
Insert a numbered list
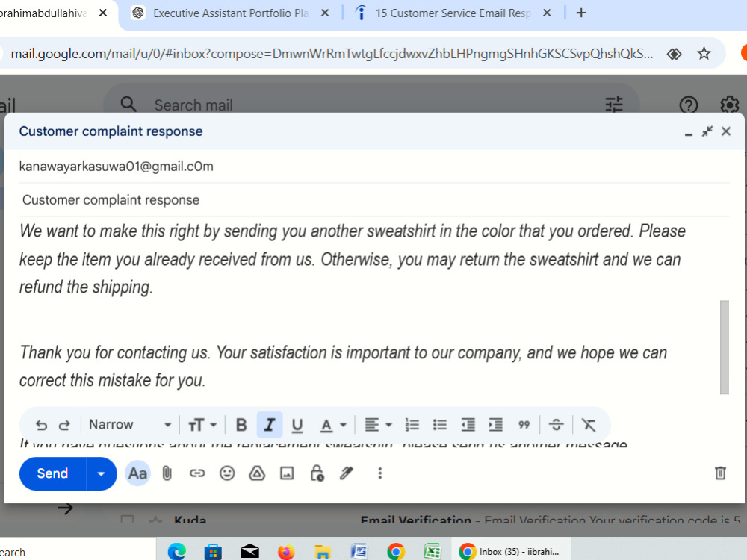(412, 425)
